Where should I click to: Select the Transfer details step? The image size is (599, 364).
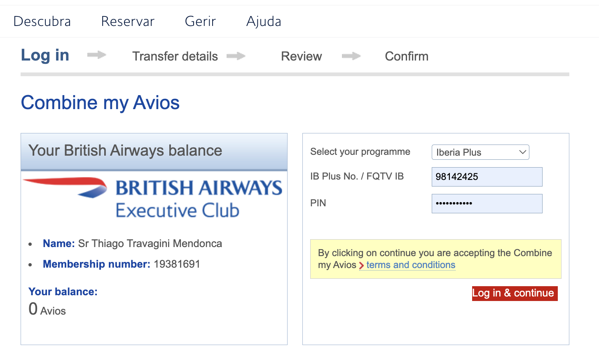click(x=175, y=56)
